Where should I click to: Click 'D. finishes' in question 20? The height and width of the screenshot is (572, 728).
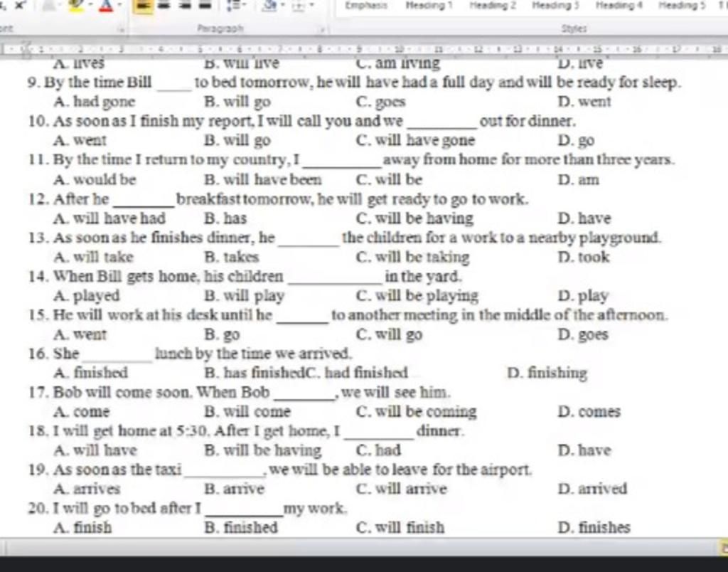point(594,527)
